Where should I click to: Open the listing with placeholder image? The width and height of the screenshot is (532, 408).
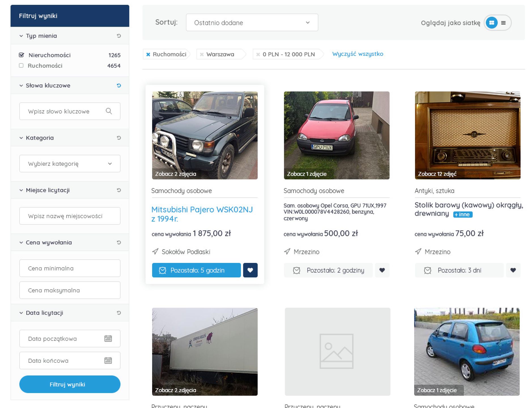(337, 352)
